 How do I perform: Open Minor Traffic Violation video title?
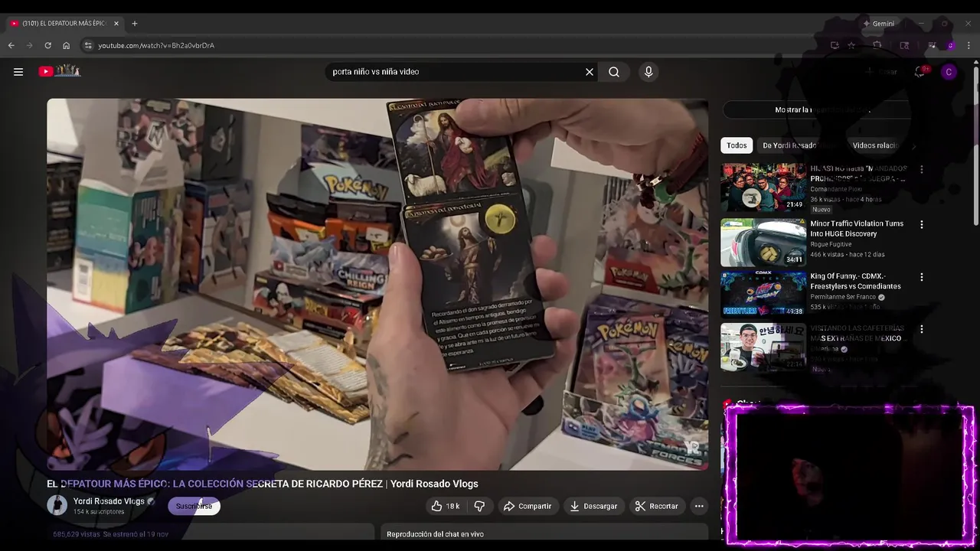pos(857,229)
